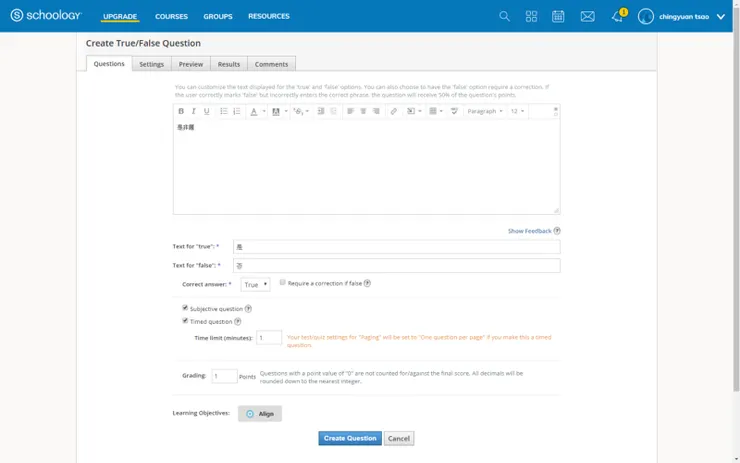Decrease indent of the paragraph
This screenshot has width=740, height=463.
click(x=334, y=111)
